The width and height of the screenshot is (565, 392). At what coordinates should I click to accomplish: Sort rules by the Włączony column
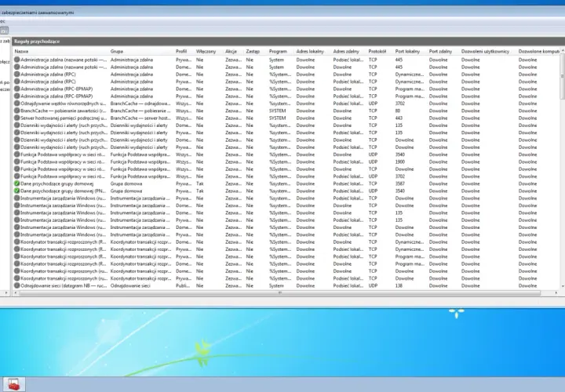point(208,52)
